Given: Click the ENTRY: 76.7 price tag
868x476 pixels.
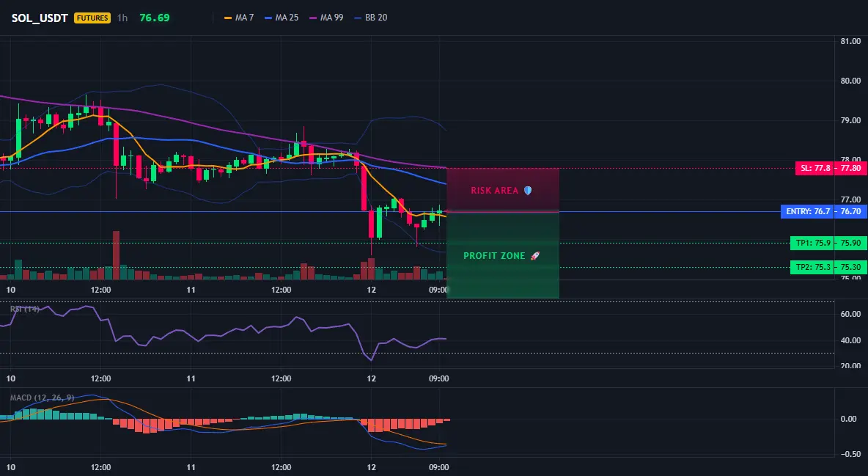Looking at the screenshot, I should 807,212.
